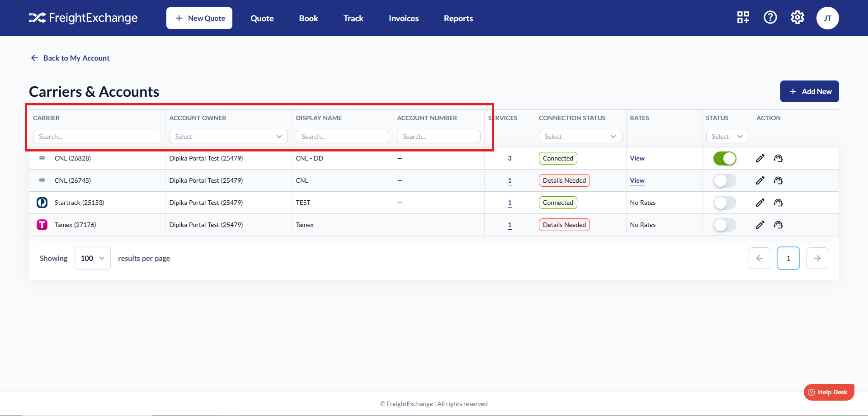The image size is (868, 416).
Task: Click the New Quote button
Action: point(199,18)
